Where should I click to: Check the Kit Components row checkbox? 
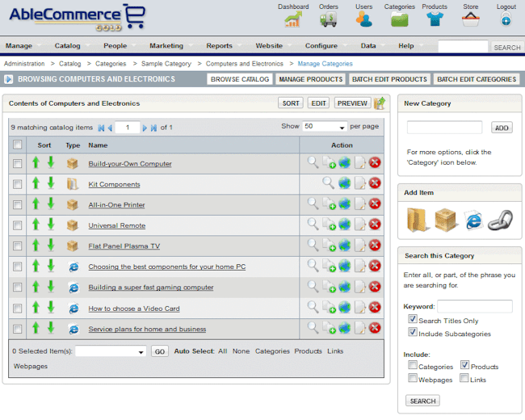click(x=18, y=184)
